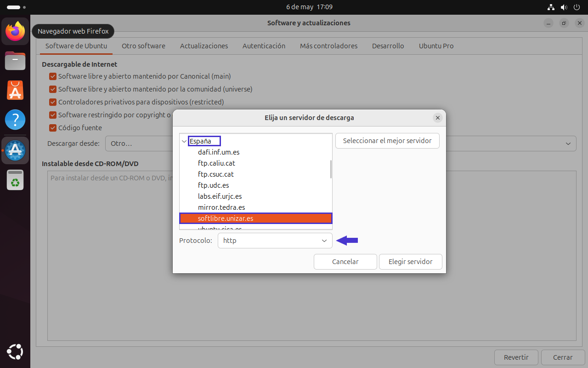Click Software & Updates dock icon
This screenshot has height=368, width=588.
[15, 150]
